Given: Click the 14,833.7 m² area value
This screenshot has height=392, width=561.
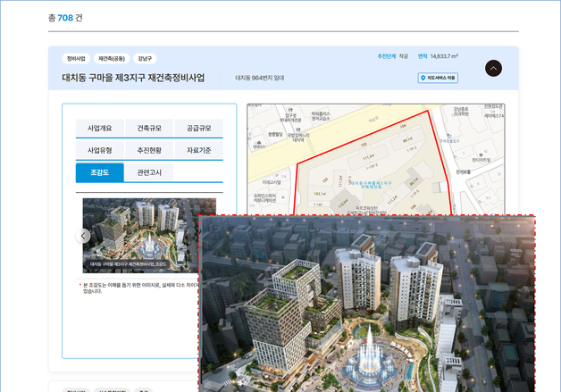Looking at the screenshot, I should click(x=444, y=56).
